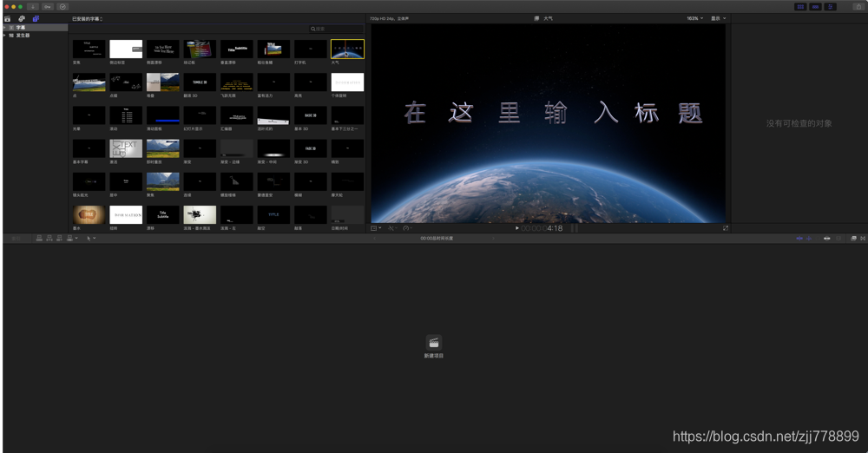Toggle the Timeline show/hide button
Viewport: 868px width, 453px height.
pyautogui.click(x=815, y=7)
